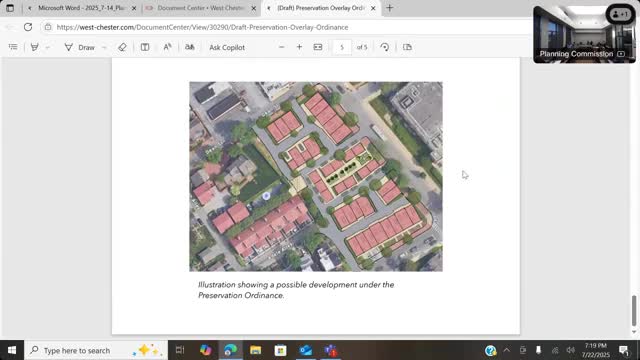Close the Preservation Overlay Ordinance tab
This screenshot has width=640, height=360.
tap(373, 8)
